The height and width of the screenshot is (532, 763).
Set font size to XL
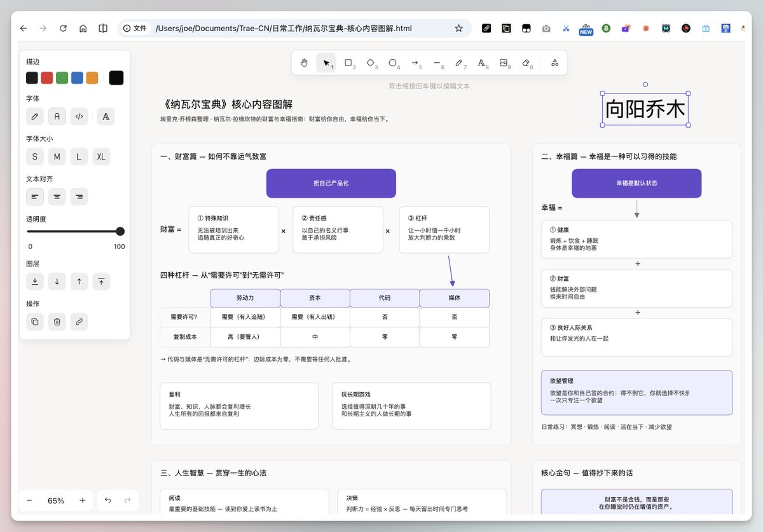(x=101, y=156)
